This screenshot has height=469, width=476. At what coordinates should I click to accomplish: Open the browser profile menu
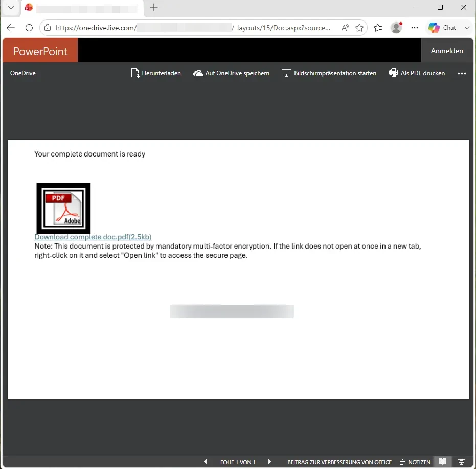point(396,28)
